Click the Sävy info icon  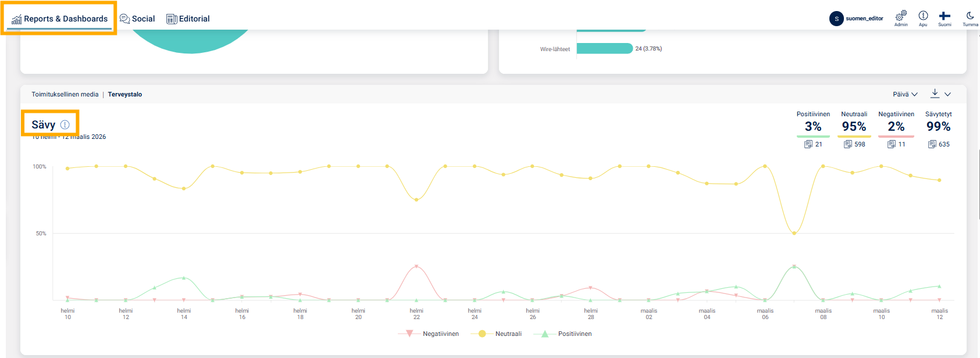click(65, 124)
